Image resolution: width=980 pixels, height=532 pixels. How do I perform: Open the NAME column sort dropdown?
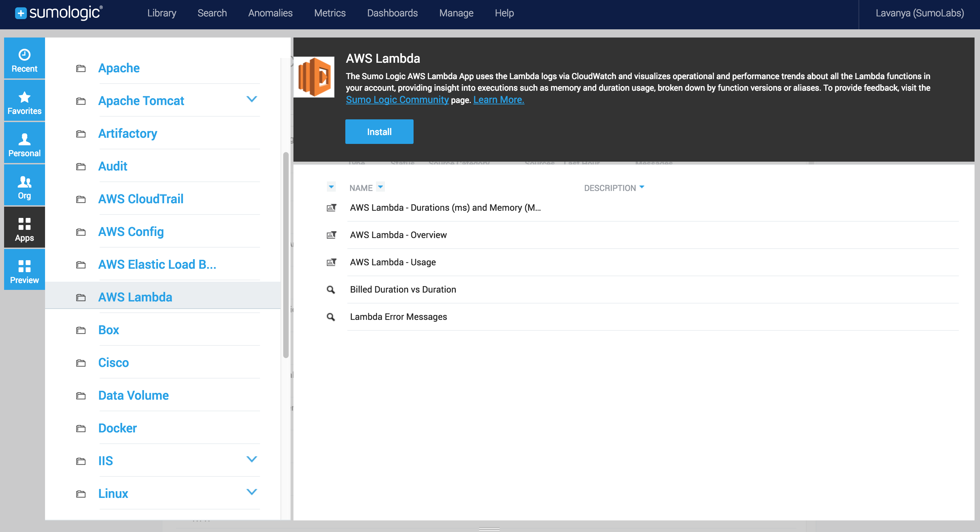pyautogui.click(x=380, y=187)
